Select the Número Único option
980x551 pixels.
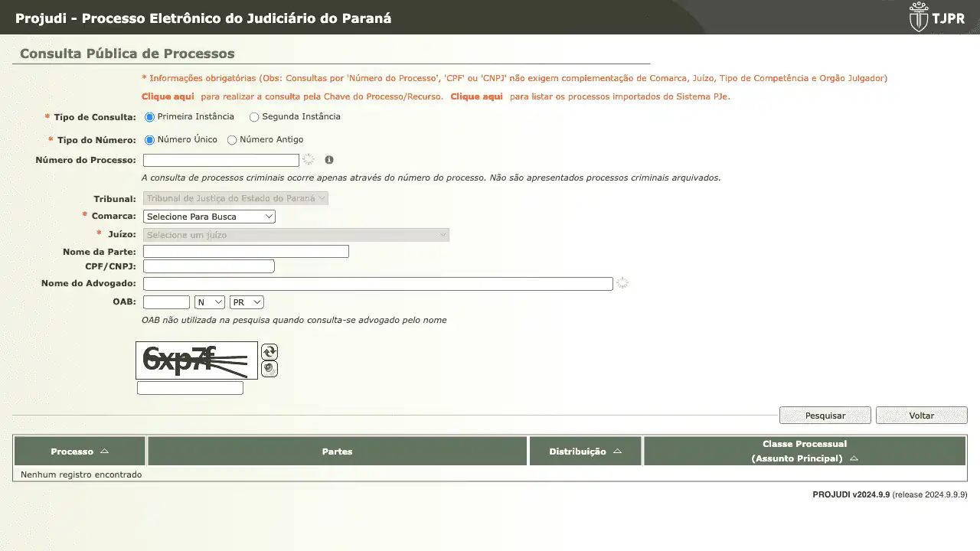150,140
